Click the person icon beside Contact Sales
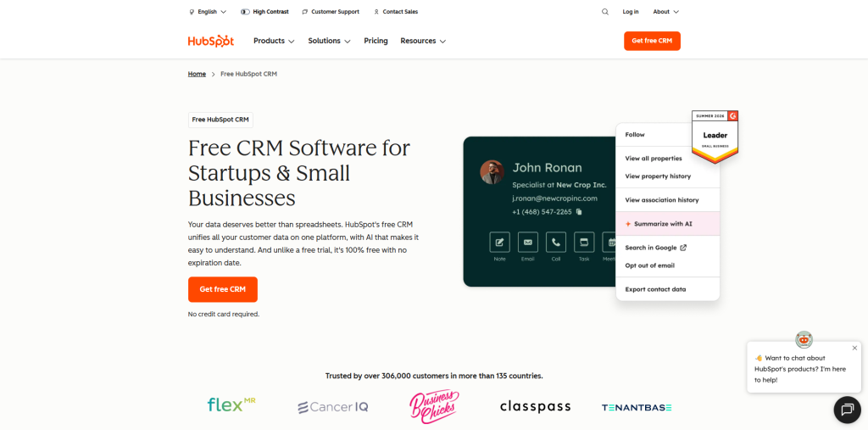Image resolution: width=868 pixels, height=430 pixels. point(376,12)
